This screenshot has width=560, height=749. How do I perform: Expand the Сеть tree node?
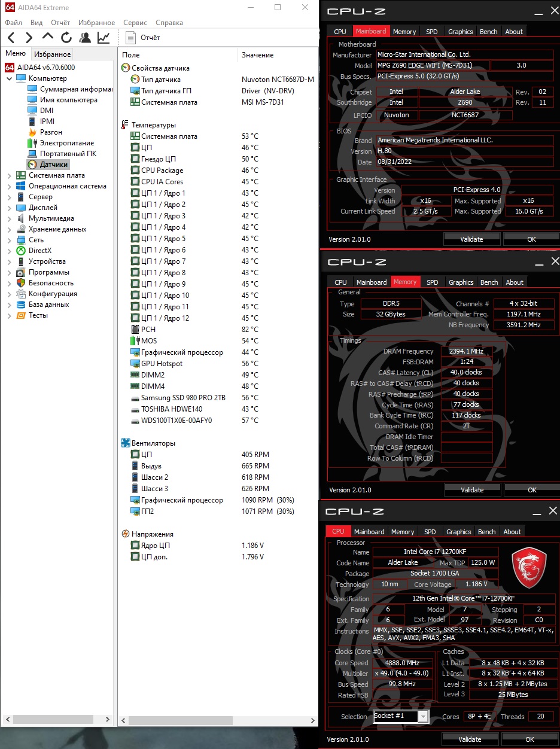[x=9, y=240]
